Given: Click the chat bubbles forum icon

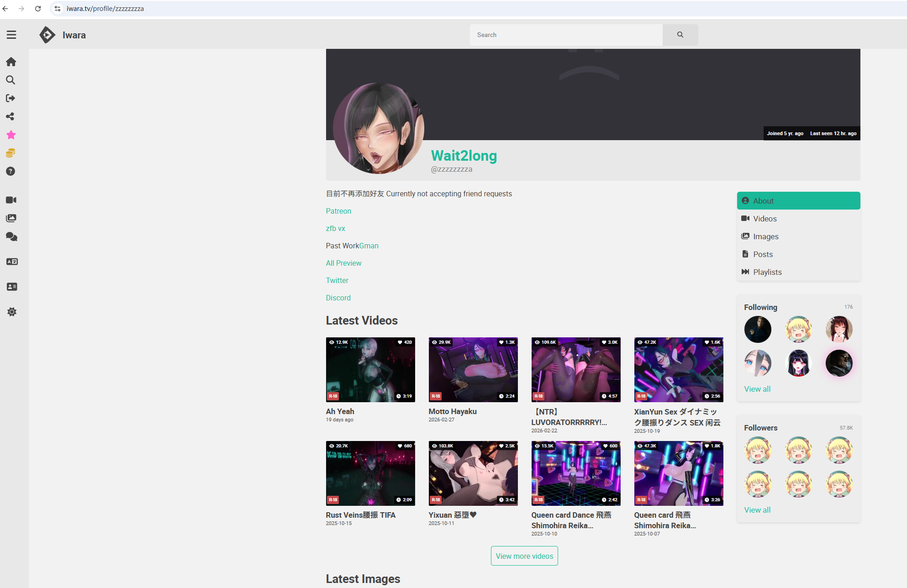Looking at the screenshot, I should coord(11,236).
